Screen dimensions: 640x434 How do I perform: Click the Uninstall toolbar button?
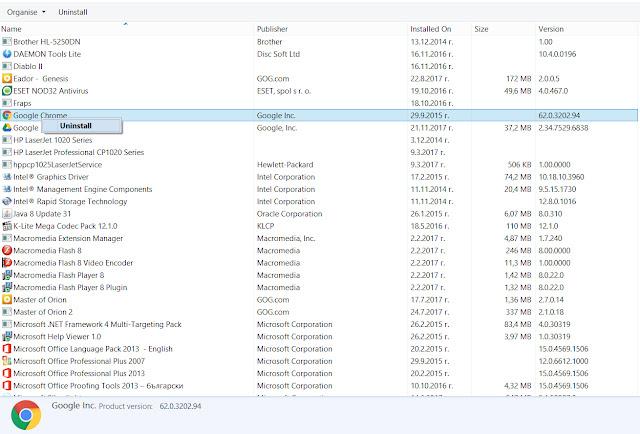(x=73, y=12)
